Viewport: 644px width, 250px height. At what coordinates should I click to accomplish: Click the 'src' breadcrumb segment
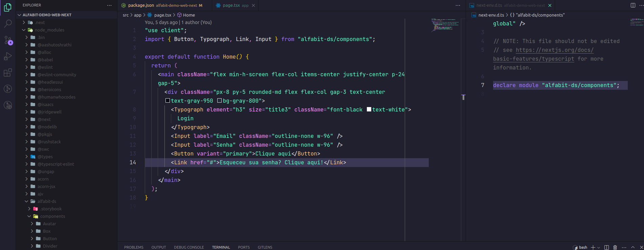point(126,15)
